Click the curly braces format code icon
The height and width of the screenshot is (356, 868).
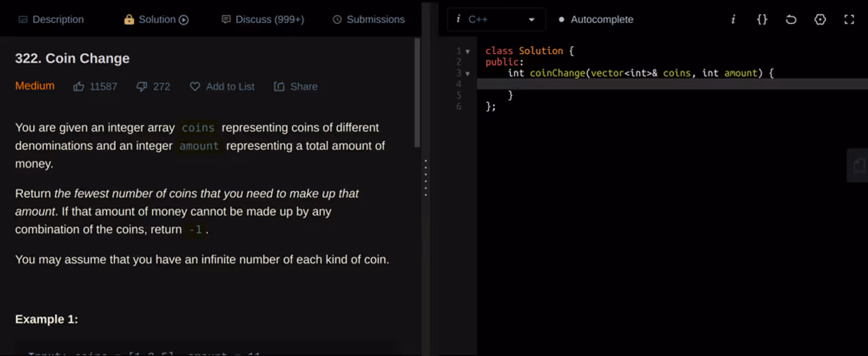(x=762, y=20)
